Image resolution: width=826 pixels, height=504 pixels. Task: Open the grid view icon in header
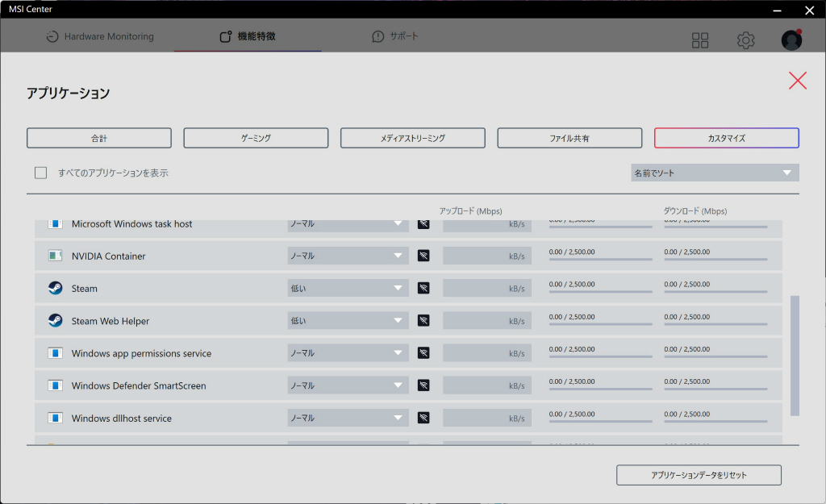pyautogui.click(x=699, y=40)
